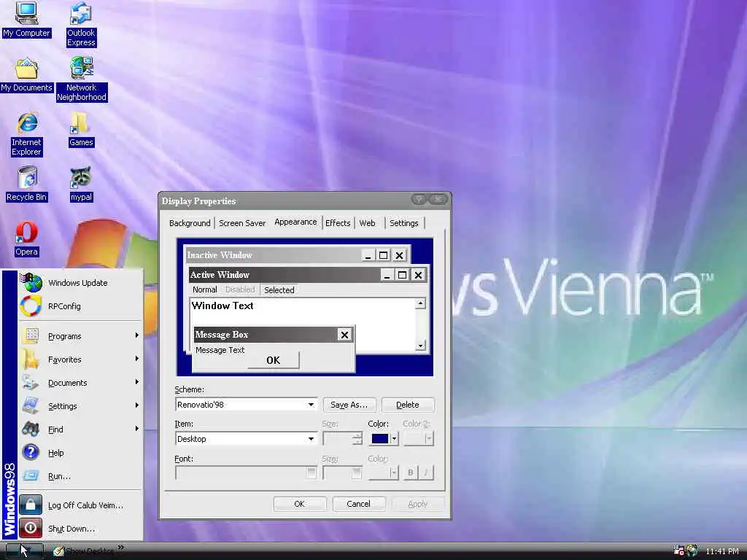This screenshot has width=747, height=560.
Task: Select the Games folder shortcut
Action: [81, 130]
